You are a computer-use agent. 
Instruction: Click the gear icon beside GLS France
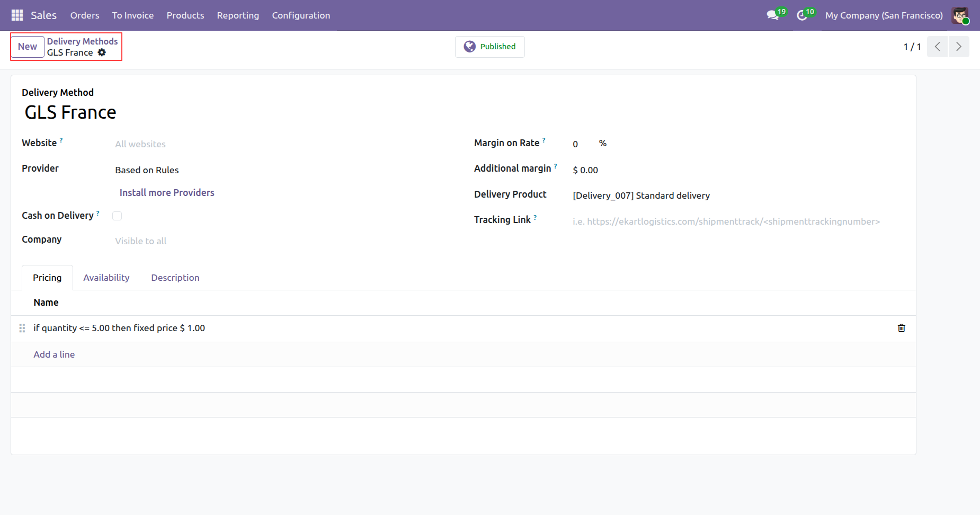tap(102, 52)
